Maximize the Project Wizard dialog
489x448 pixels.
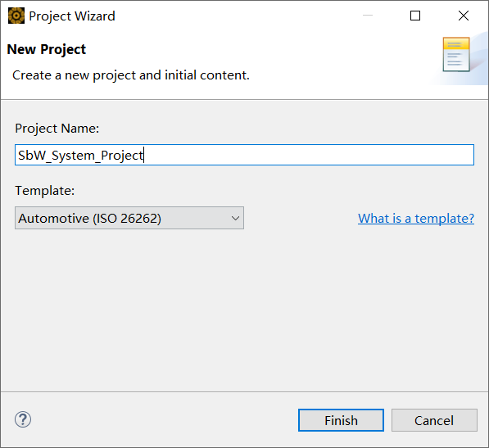pos(415,16)
